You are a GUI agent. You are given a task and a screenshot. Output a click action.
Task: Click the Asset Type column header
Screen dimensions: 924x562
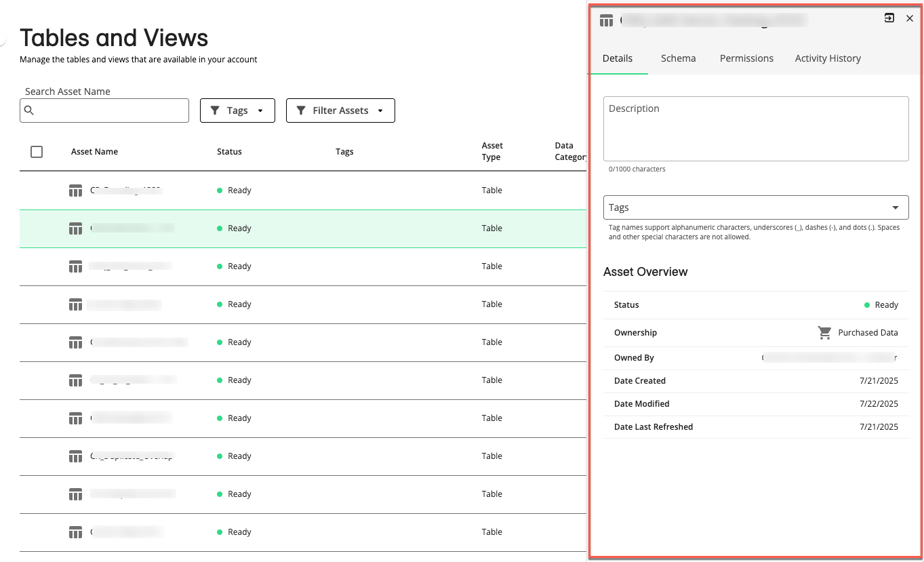point(492,151)
